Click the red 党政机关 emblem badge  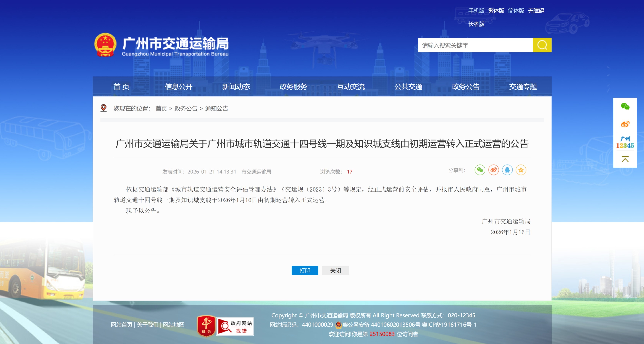click(x=207, y=326)
